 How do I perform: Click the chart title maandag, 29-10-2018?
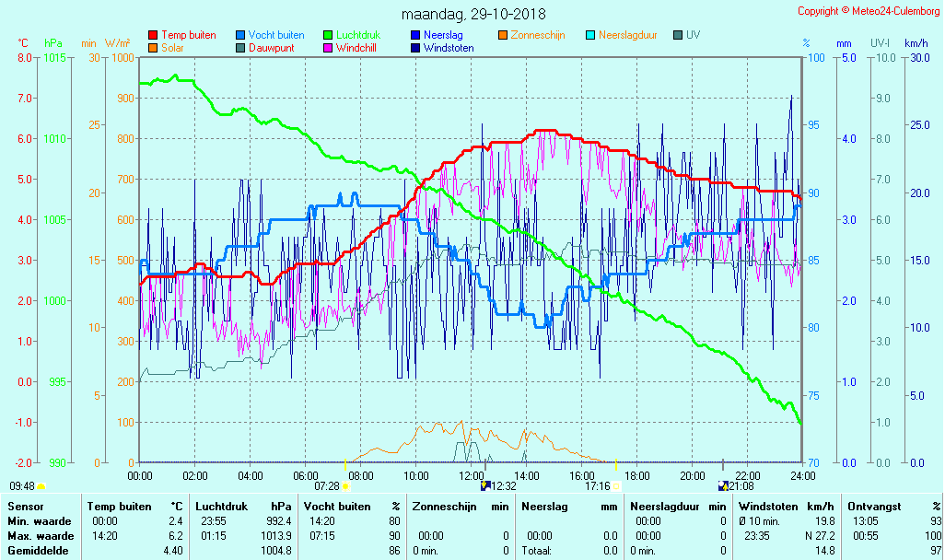coord(473,14)
